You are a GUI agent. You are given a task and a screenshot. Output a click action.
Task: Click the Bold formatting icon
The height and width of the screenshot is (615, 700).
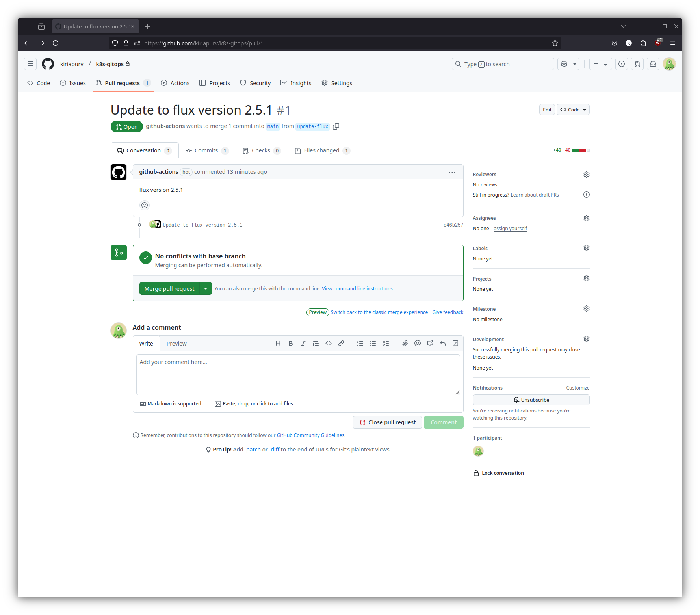[290, 343]
